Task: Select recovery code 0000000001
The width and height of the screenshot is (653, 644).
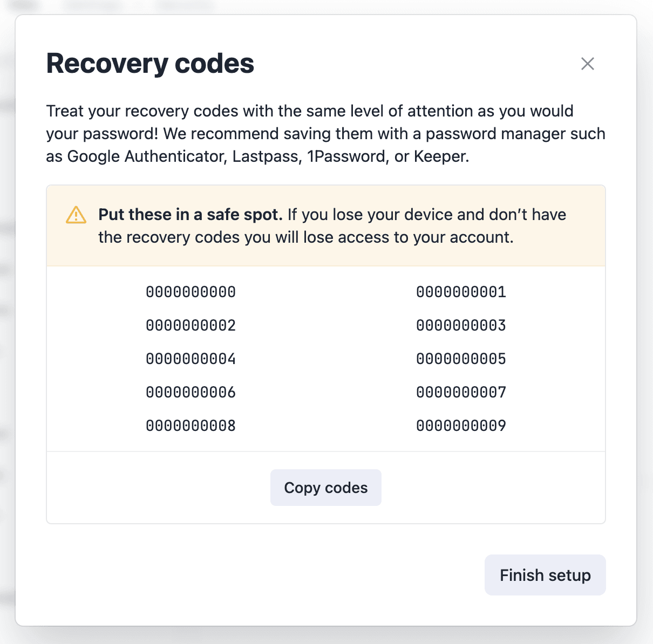Action: 460,292
